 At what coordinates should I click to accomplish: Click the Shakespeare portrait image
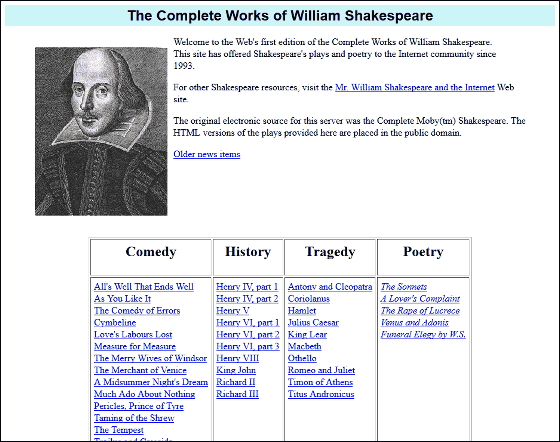click(x=101, y=131)
